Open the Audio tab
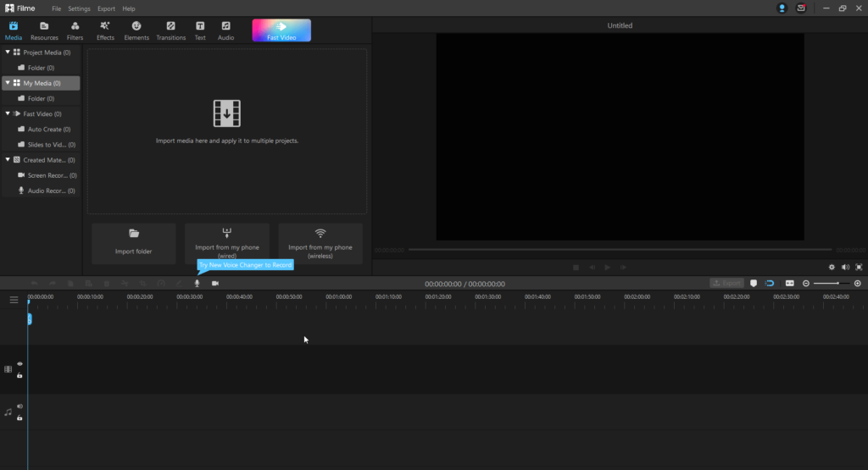Image resolution: width=868 pixels, height=470 pixels. click(x=225, y=30)
